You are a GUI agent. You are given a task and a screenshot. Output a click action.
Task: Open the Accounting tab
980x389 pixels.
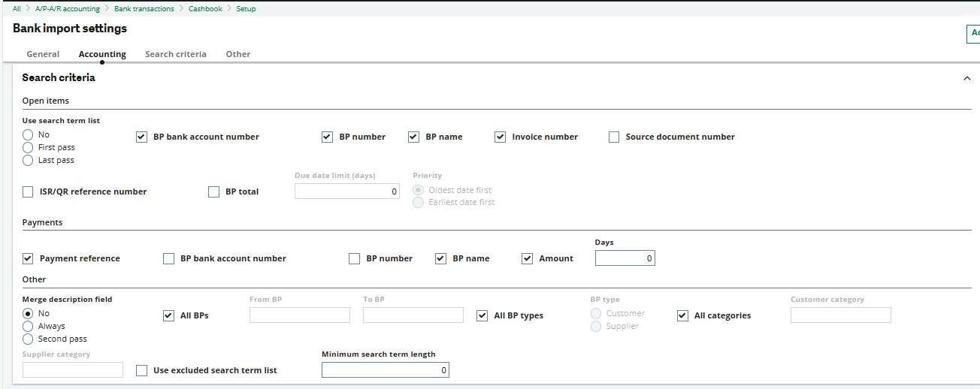click(x=102, y=54)
